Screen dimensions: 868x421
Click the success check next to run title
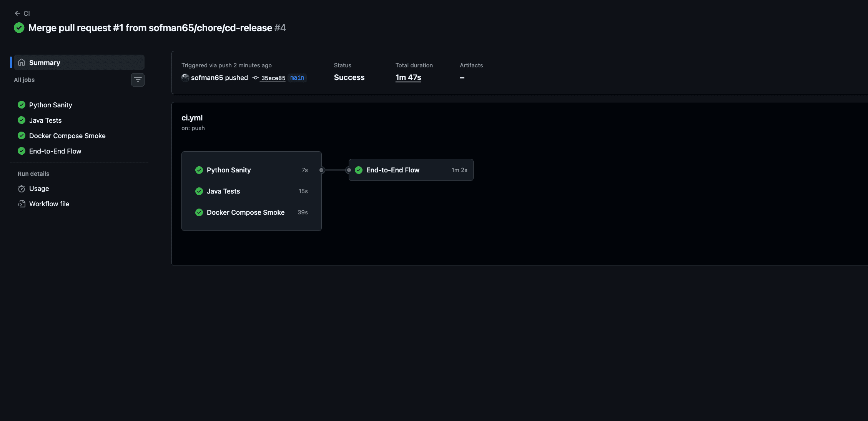(19, 28)
